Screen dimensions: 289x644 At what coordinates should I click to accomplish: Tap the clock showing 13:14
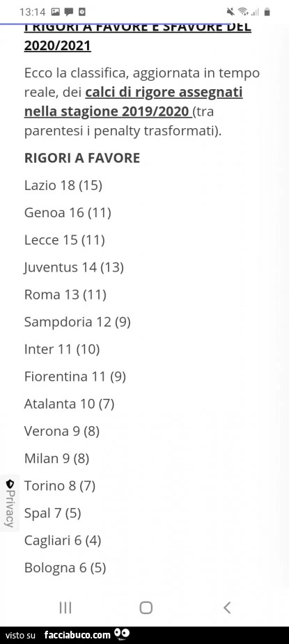(32, 13)
